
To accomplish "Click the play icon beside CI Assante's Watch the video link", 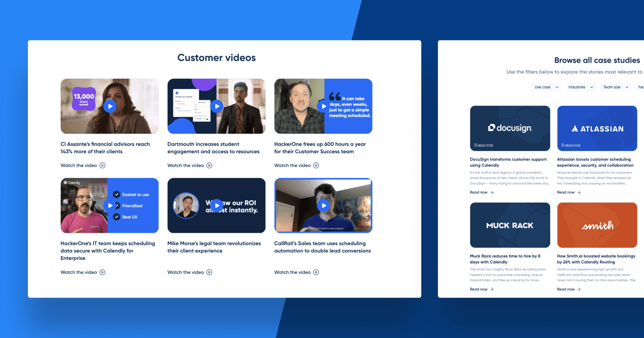I will tap(102, 165).
